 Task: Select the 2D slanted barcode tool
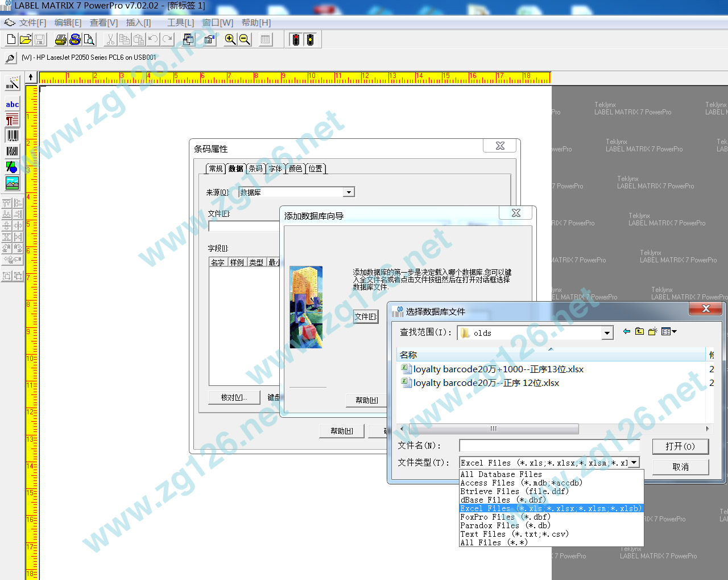click(x=12, y=151)
